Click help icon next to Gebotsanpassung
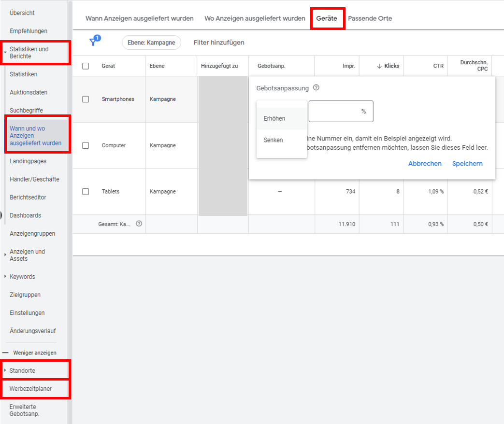504x424 pixels. pos(316,88)
